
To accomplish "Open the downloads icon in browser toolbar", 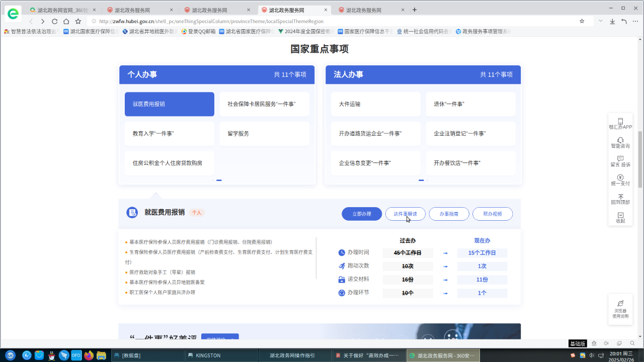I will [612, 22].
